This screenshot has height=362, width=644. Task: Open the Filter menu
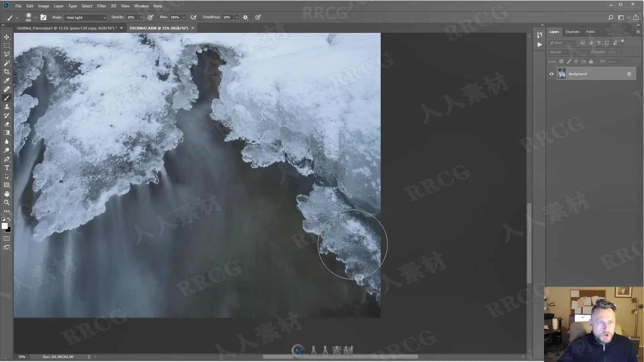101,6
